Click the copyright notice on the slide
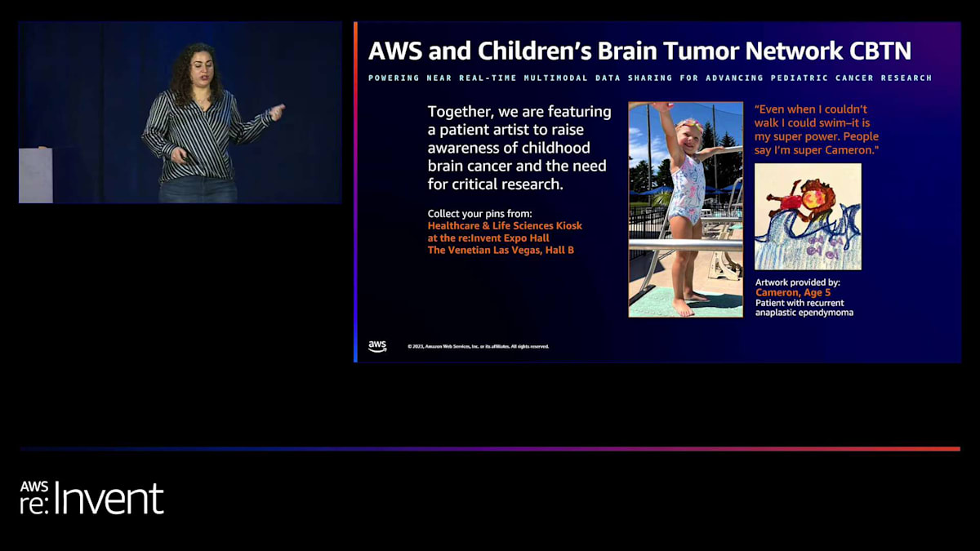Screen dimensions: 980x551 479,346
